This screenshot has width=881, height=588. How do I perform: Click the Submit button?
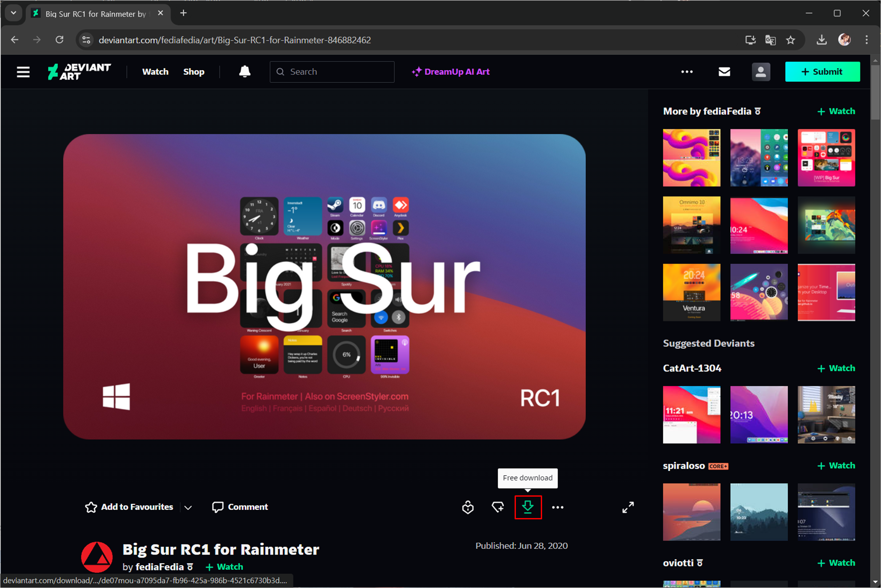[822, 72]
